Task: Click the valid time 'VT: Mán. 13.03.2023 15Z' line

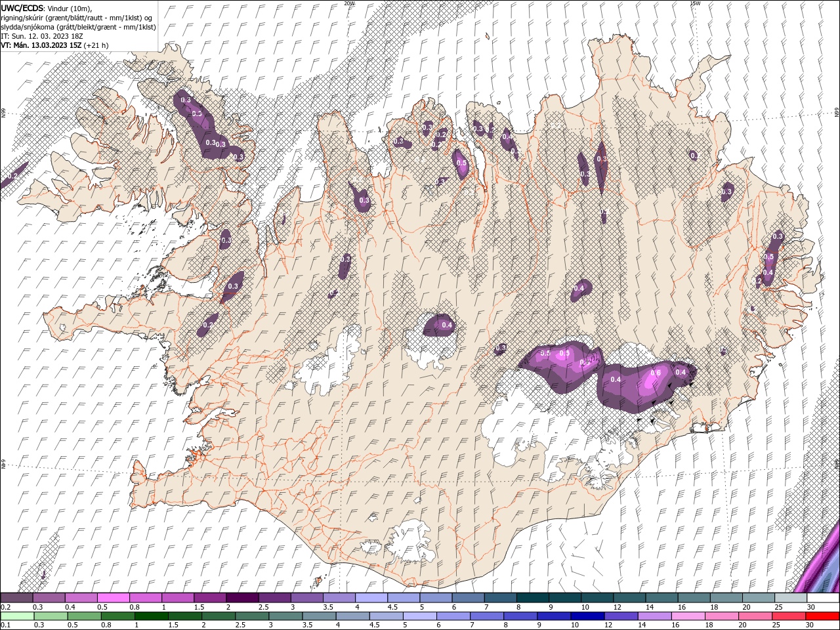Action: pyautogui.click(x=41, y=45)
